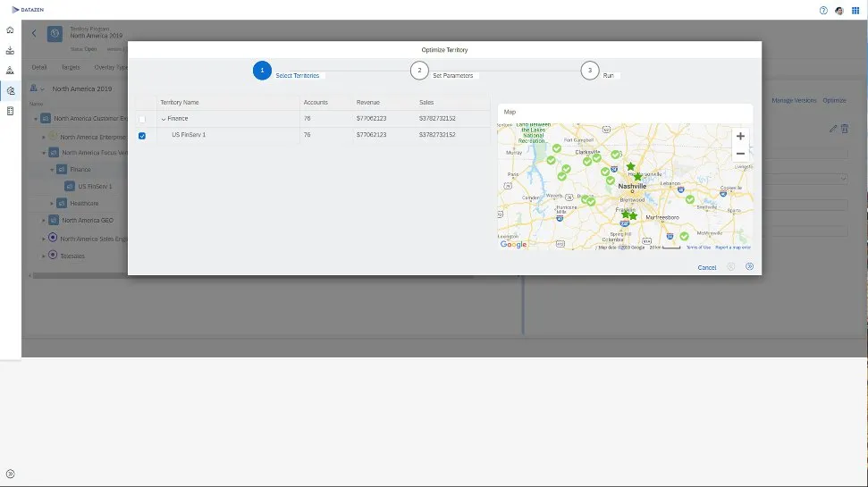Go to Home in the left sidebar

tap(10, 30)
